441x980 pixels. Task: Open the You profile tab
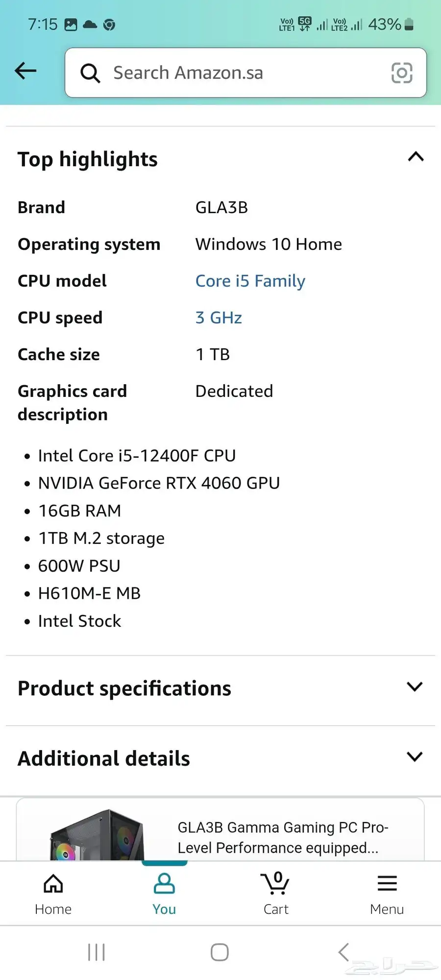164,894
